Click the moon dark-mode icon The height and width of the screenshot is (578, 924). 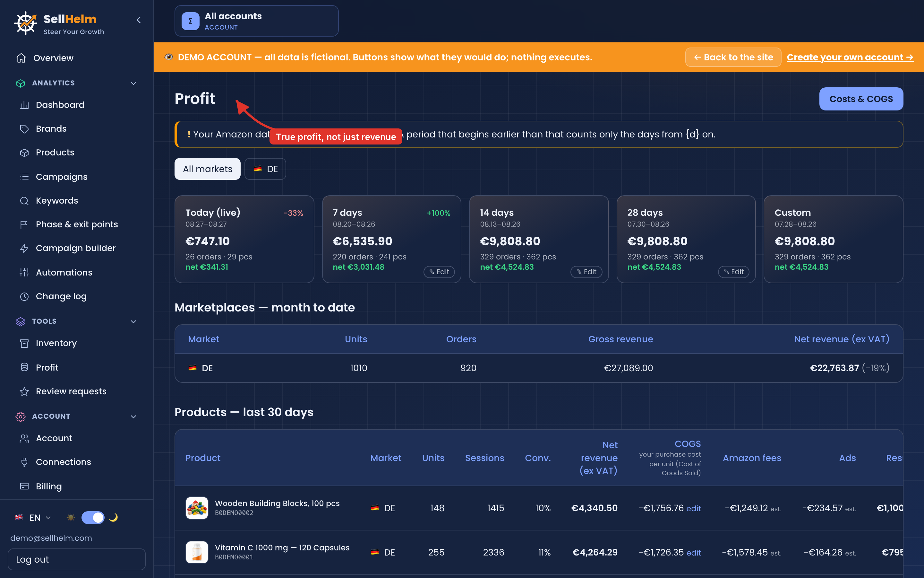click(x=113, y=518)
